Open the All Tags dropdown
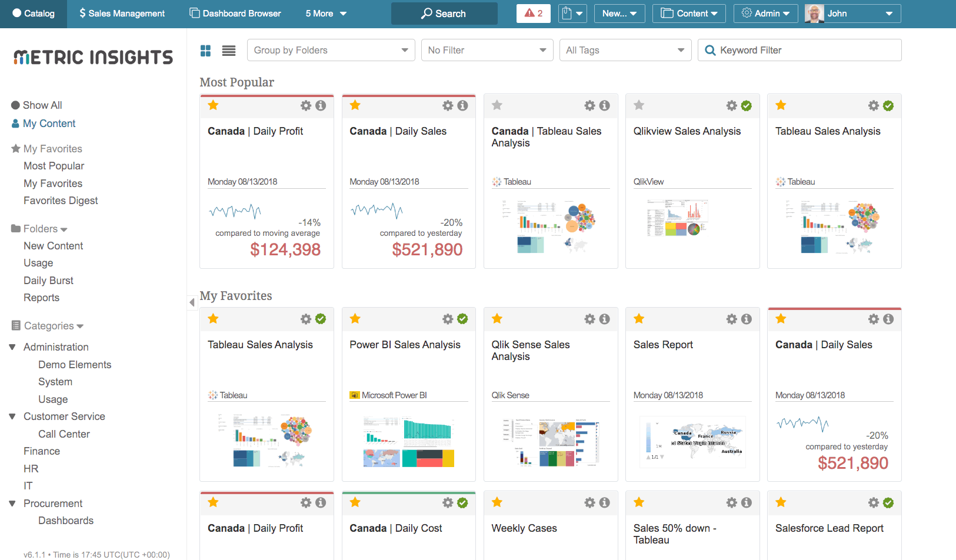 click(x=625, y=50)
